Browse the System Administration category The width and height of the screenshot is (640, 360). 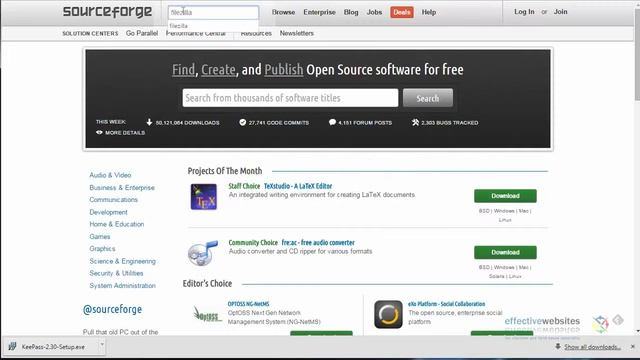point(122,286)
